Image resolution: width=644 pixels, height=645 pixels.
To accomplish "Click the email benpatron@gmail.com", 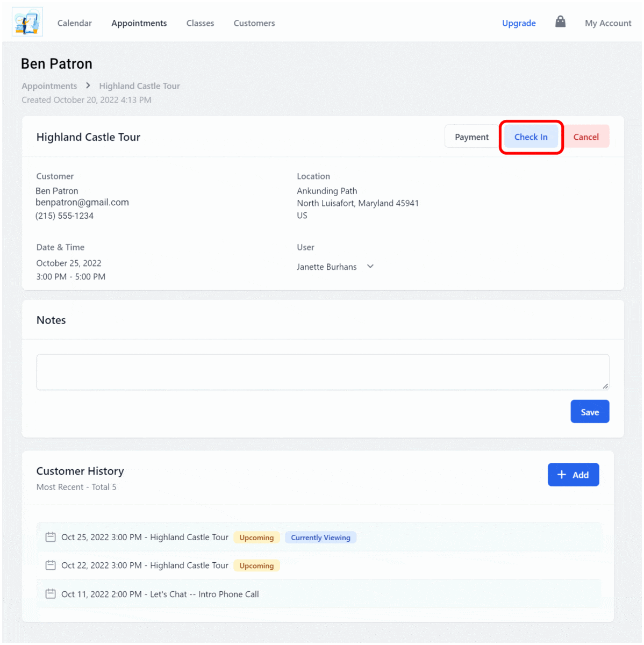I will click(82, 202).
